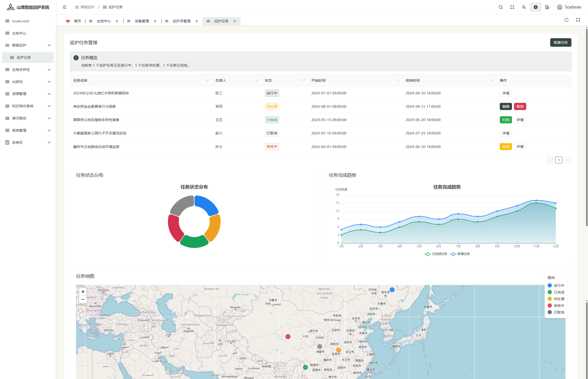Open the language switch icon
The height and width of the screenshot is (379, 588).
[x=524, y=7]
